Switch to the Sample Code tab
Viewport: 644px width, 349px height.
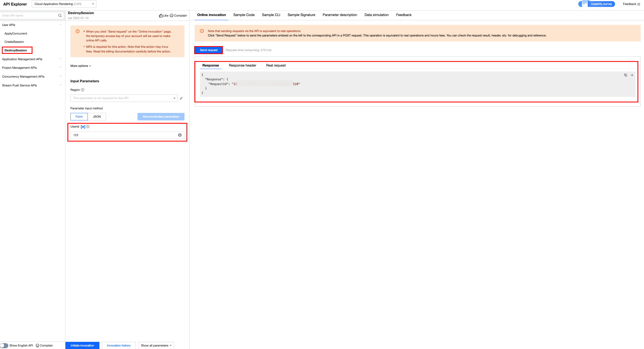(244, 15)
